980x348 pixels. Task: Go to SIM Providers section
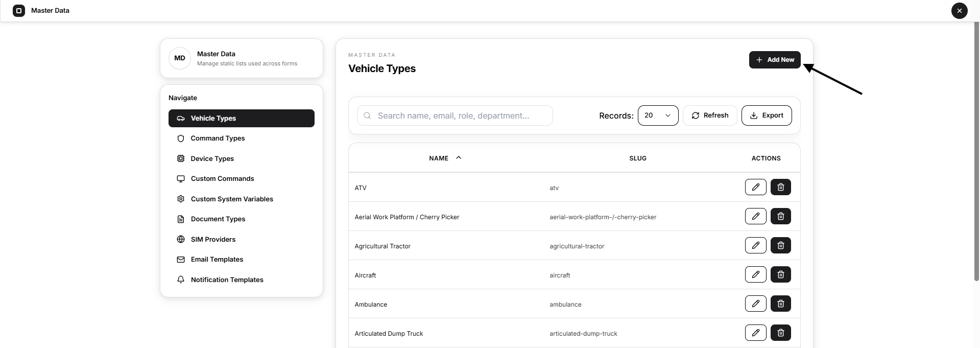[x=242, y=239]
